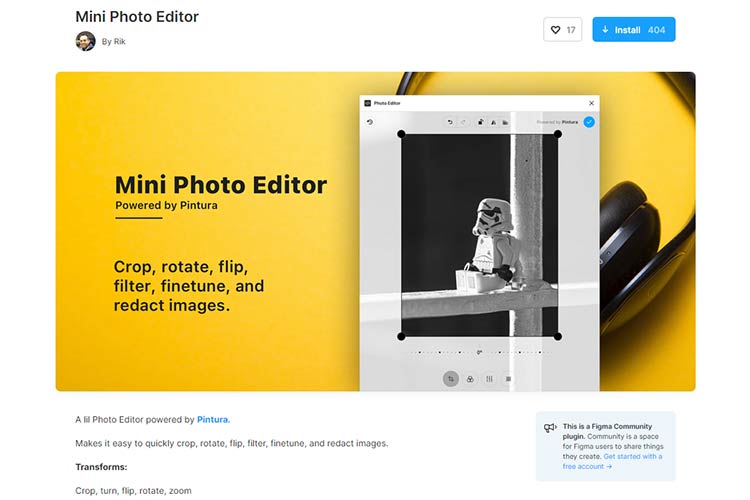Open the Finetune tab with sliders icon
Viewport: 750px width, 500px height.
(489, 379)
